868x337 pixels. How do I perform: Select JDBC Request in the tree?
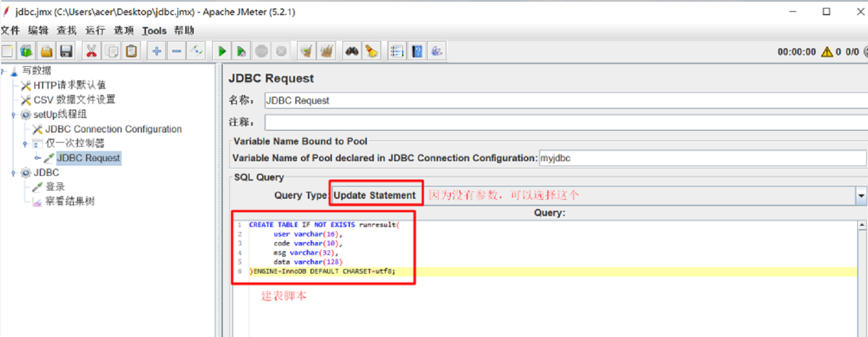pyautogui.click(x=89, y=158)
